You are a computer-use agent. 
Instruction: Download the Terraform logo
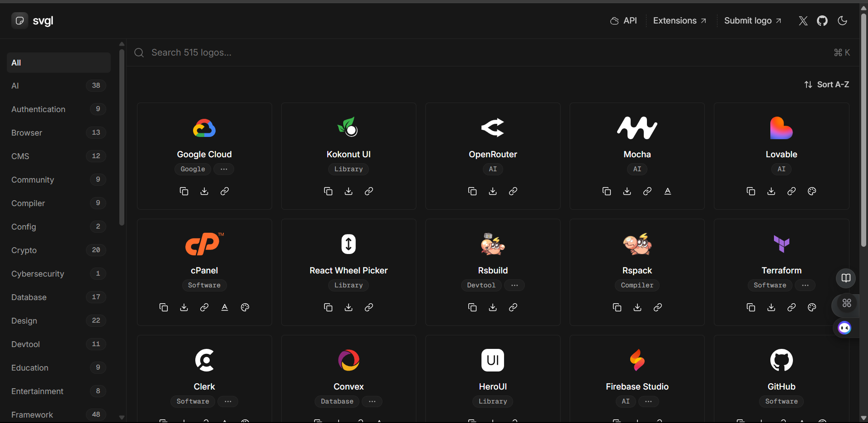coord(771,307)
